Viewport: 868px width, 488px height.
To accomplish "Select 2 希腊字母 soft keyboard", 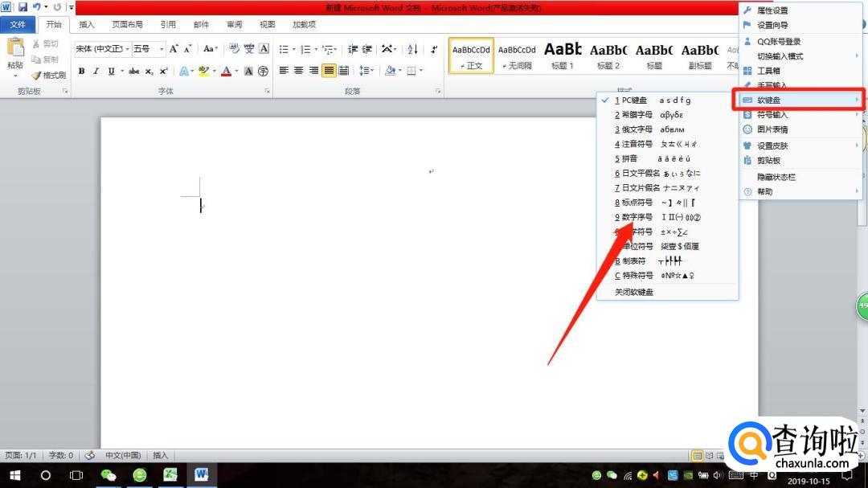I will pos(667,115).
